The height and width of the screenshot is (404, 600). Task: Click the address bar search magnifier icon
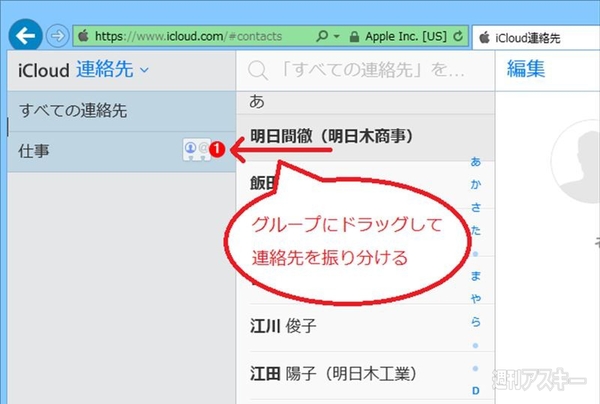[322, 36]
